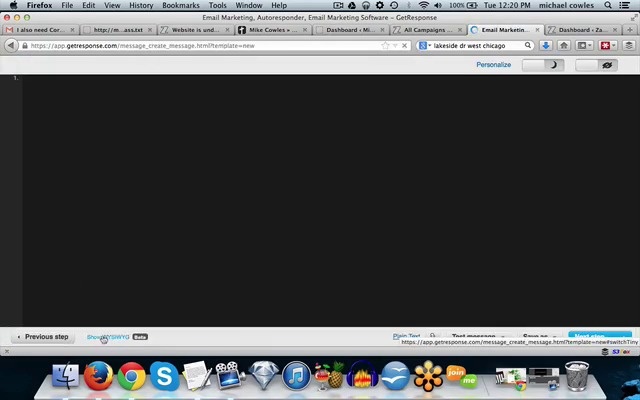The width and height of the screenshot is (640, 400).
Task: Launch Skype from the Dock
Action: (x=164, y=376)
